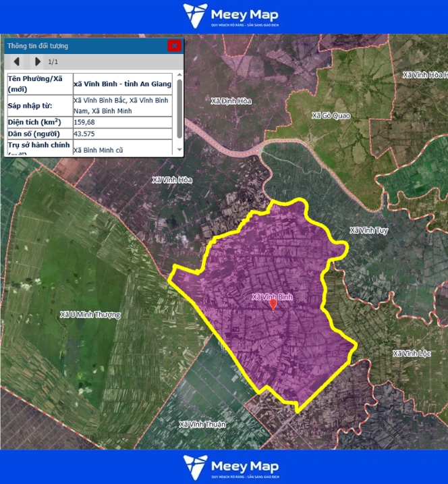Click the previous record arrow in info panel
Viewport: 448px width, 484px height.
[x=16, y=61]
